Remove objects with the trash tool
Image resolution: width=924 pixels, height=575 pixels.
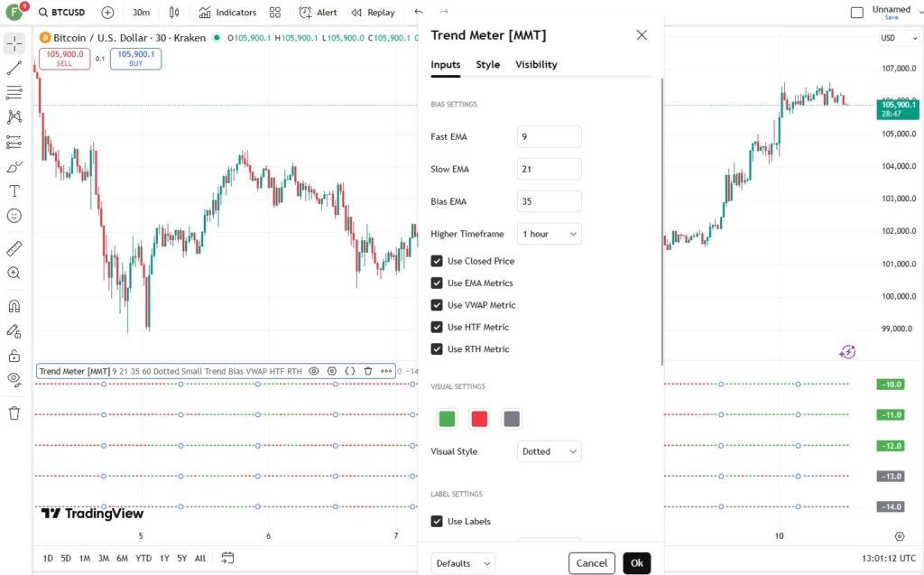coord(14,413)
